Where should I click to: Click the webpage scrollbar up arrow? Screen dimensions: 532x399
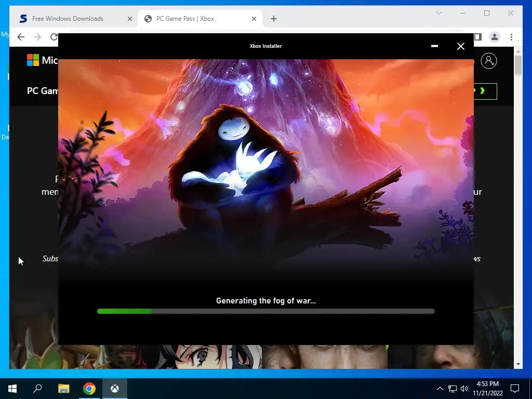click(x=518, y=51)
